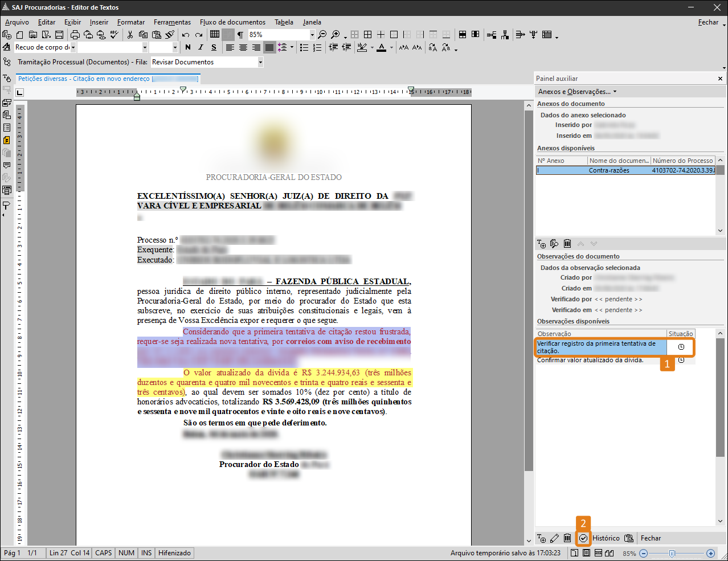Click the zoom in magnifier icon
The image size is (728, 561).
[x=336, y=35]
